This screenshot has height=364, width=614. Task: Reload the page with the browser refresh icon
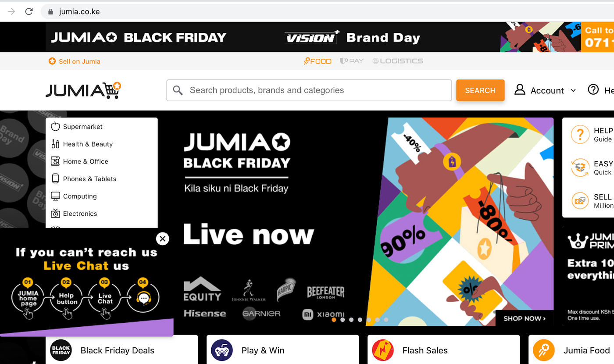click(x=29, y=12)
